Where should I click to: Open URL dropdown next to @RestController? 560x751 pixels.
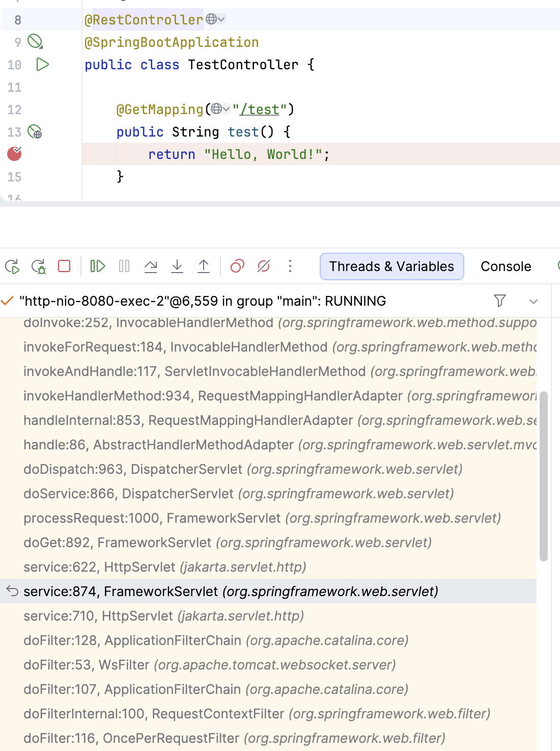click(x=216, y=20)
